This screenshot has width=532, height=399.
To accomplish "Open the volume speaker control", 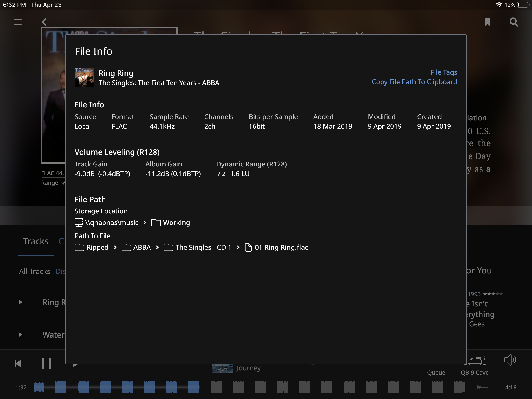I will point(510,360).
